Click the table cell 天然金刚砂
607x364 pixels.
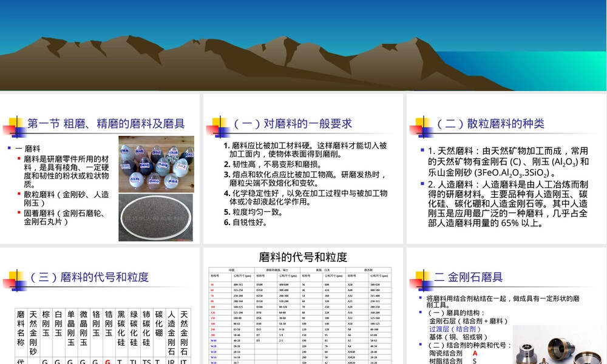click(33, 332)
